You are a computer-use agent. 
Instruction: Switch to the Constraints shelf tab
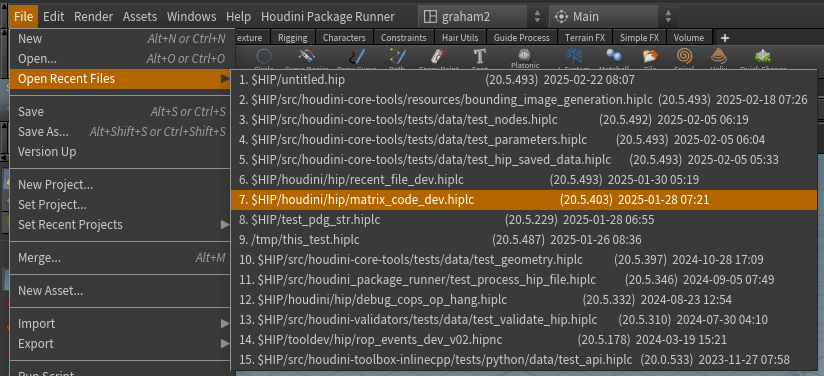point(404,38)
